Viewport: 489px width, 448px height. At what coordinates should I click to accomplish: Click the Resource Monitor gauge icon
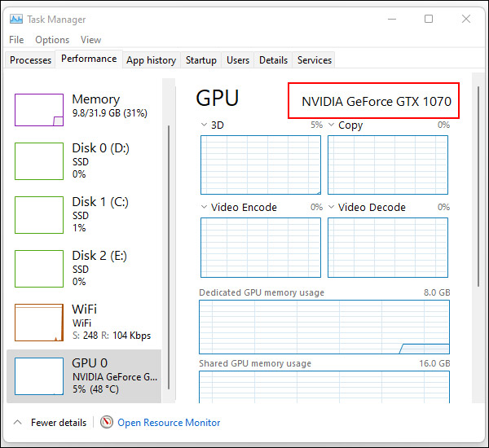click(x=106, y=422)
